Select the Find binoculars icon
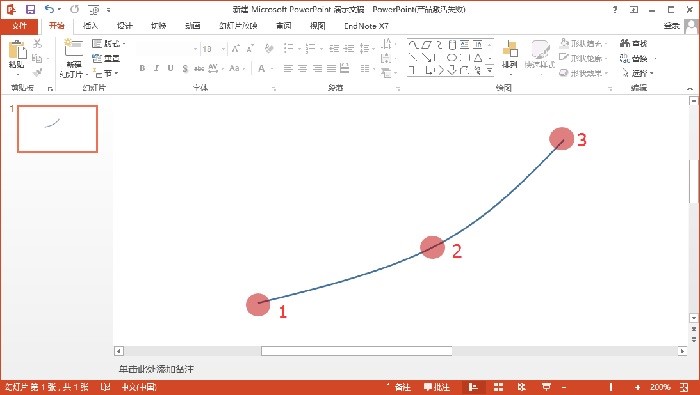Image resolution: width=700 pixels, height=395 pixels. click(x=625, y=43)
